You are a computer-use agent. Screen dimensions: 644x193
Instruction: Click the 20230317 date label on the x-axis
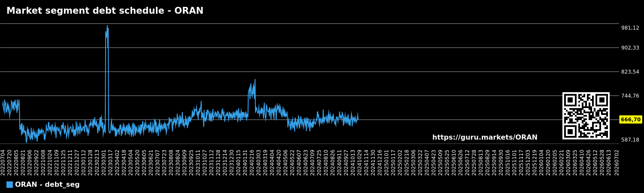pyautogui.click(x=111, y=162)
